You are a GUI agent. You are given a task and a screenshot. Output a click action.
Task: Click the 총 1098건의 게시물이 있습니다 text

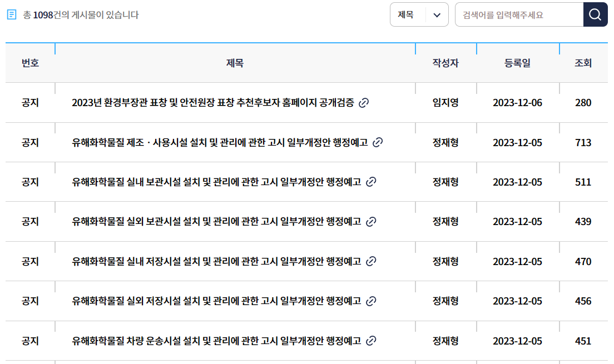pos(81,15)
